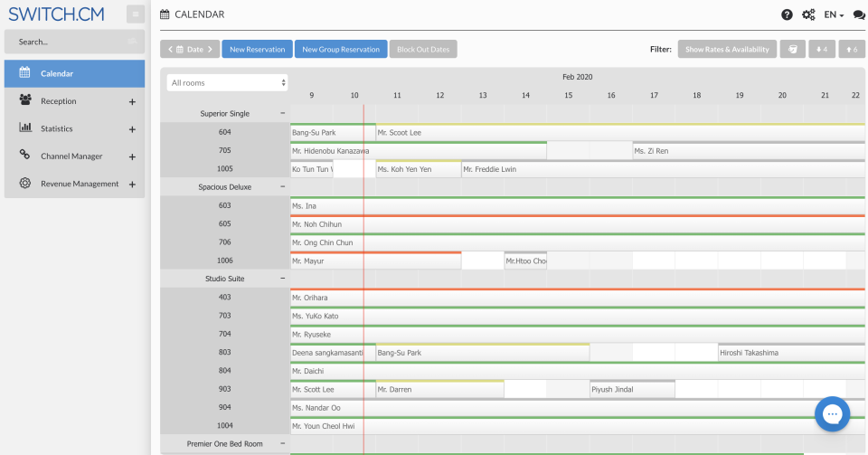Viewport: 868px width, 455px height.
Task: Open Ms. YuKo Kato reservation
Action: pos(578,316)
